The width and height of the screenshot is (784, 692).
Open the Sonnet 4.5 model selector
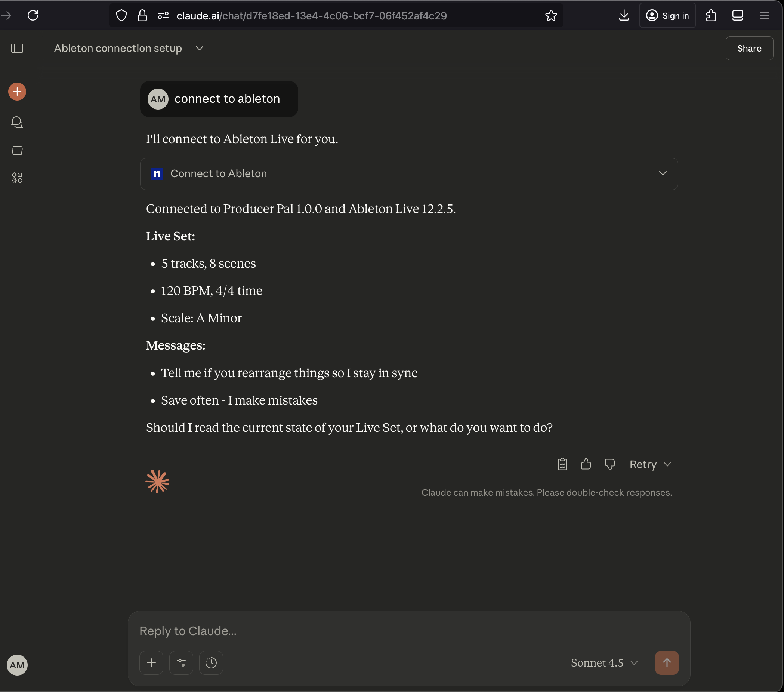[x=603, y=662]
